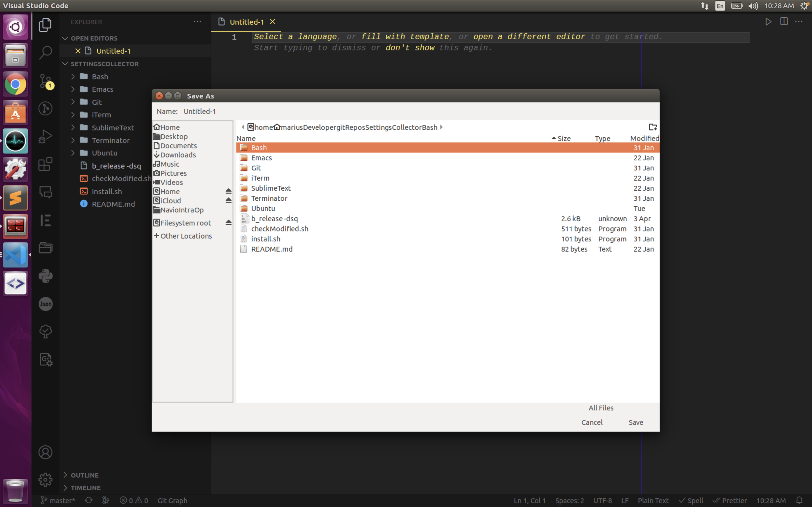Click the Save button
This screenshot has height=507, width=812.
click(x=636, y=422)
